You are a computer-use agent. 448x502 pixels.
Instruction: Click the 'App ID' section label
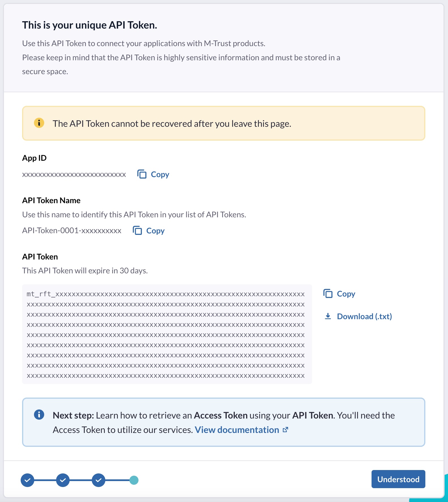pos(34,158)
